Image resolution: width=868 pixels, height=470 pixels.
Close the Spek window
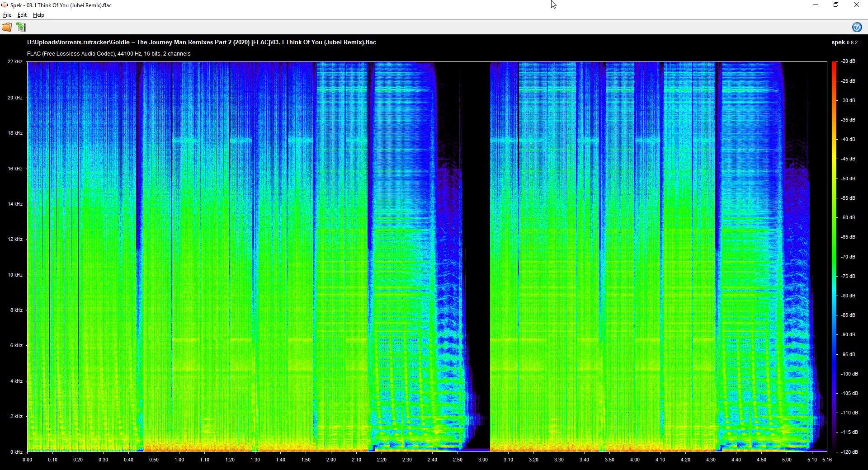(x=856, y=5)
